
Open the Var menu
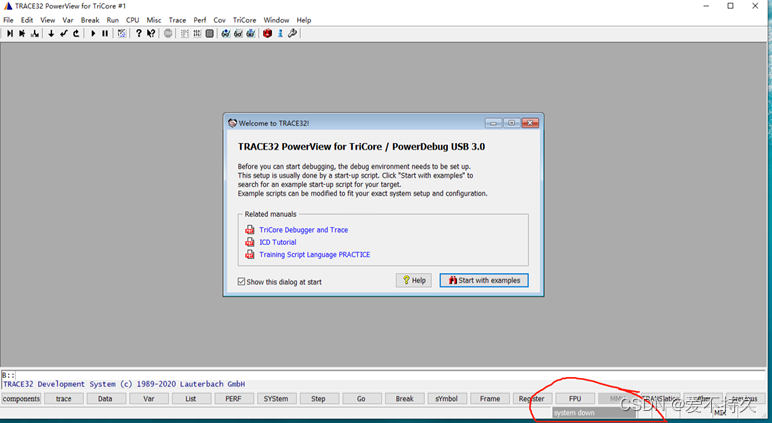pos(68,20)
